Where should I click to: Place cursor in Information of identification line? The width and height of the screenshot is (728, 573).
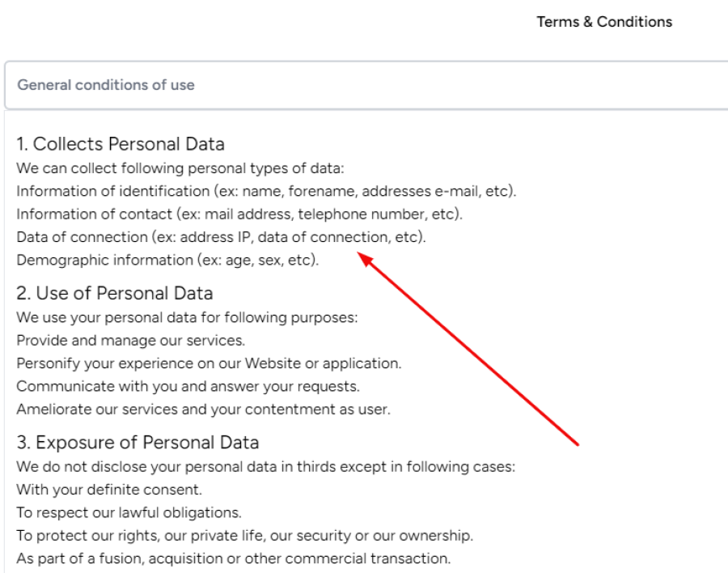(266, 191)
